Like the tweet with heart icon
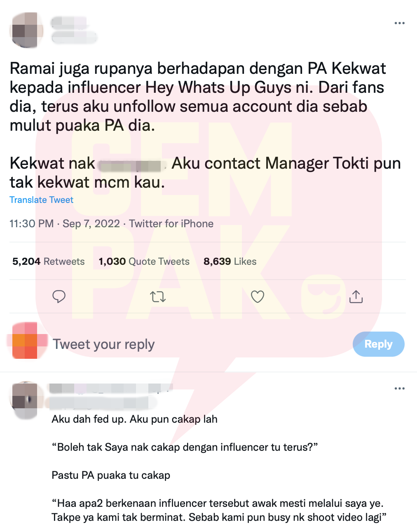Screen dimensions: 417x532 (x=258, y=297)
